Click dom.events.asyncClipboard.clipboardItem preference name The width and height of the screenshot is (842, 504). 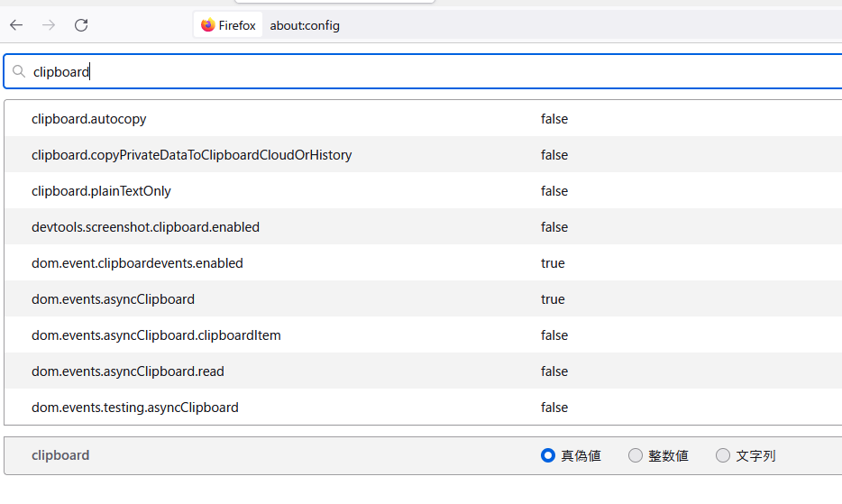(156, 334)
